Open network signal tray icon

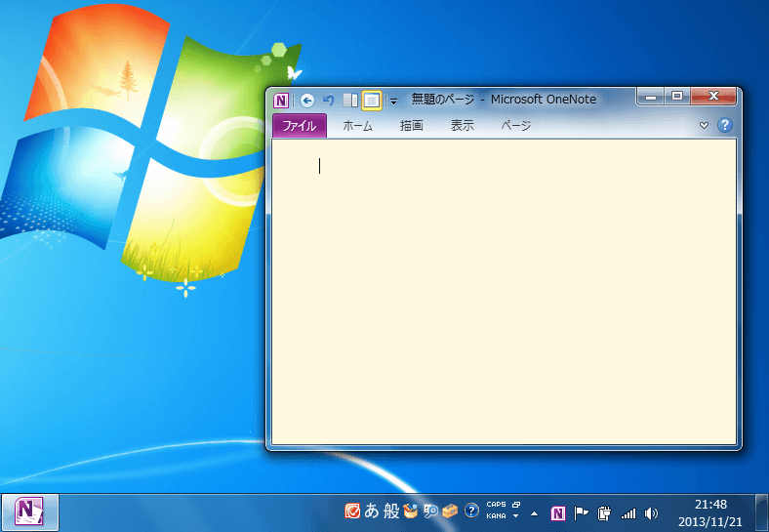(x=628, y=513)
